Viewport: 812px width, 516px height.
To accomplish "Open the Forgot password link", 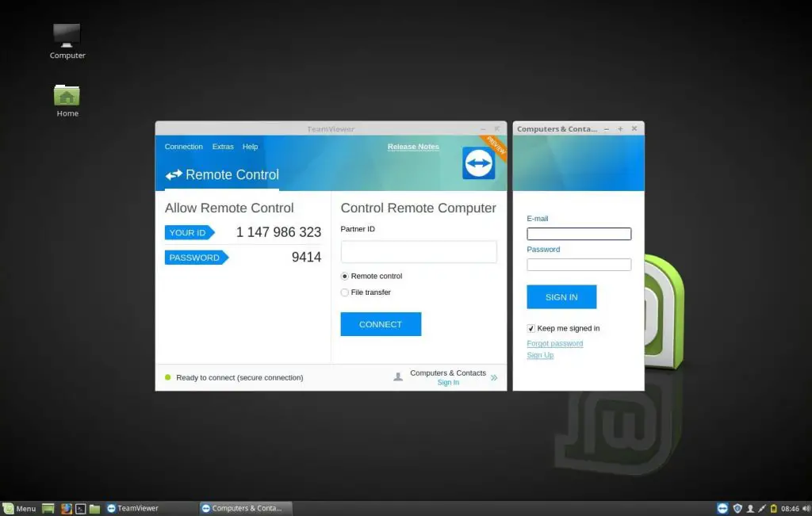I will click(554, 343).
